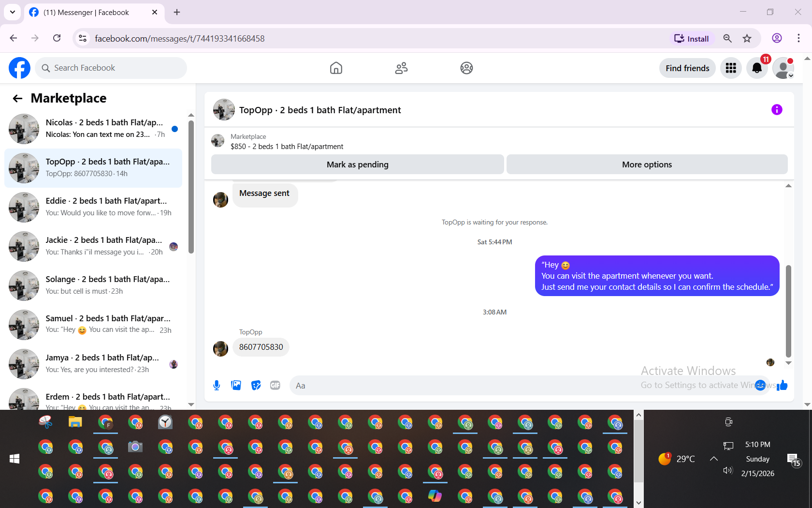This screenshot has width=812, height=508.
Task: Go back from Marketplace chats list
Action: coord(18,99)
